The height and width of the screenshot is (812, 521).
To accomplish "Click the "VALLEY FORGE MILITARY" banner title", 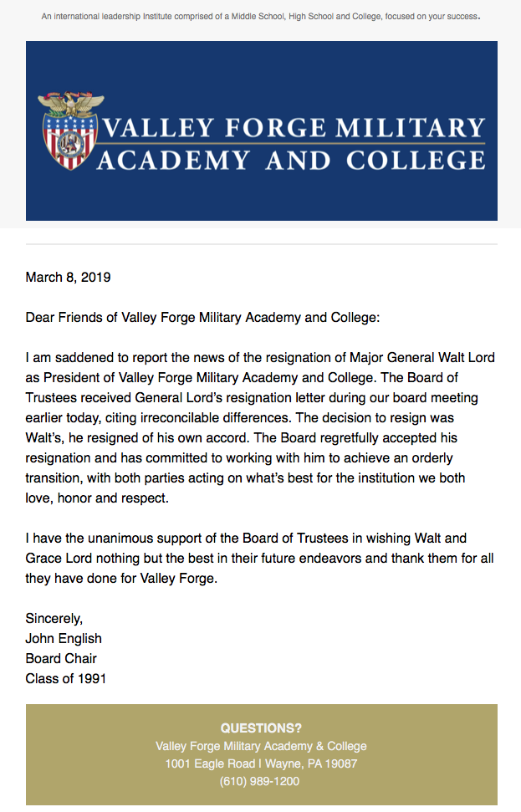I will (x=292, y=129).
